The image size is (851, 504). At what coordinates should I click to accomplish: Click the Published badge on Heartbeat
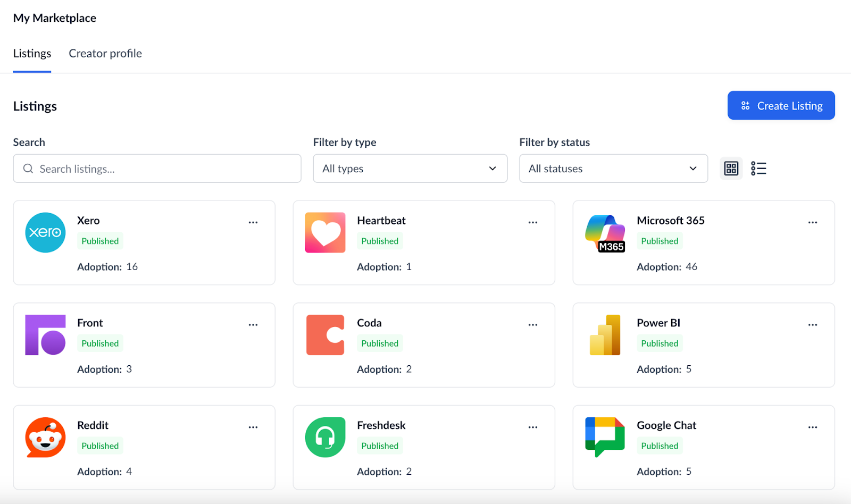pos(380,241)
